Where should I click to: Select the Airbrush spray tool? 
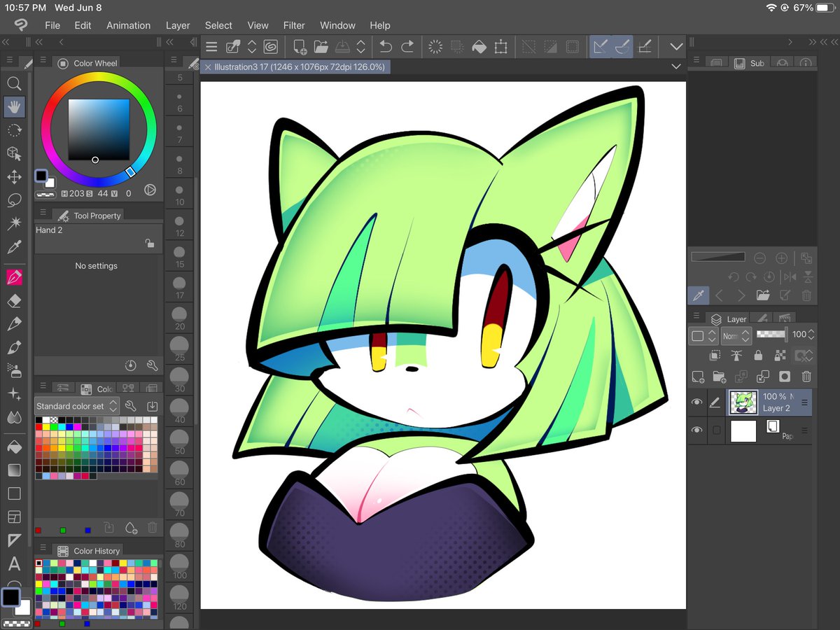(14, 370)
